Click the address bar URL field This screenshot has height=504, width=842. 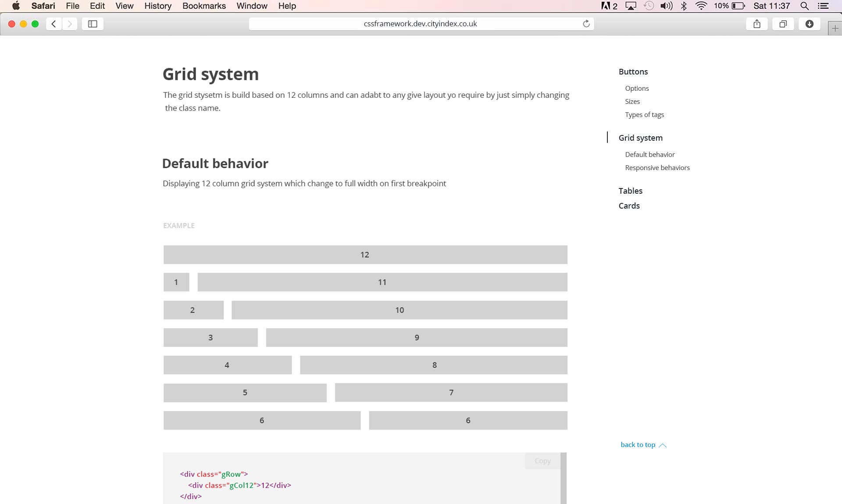pyautogui.click(x=420, y=24)
